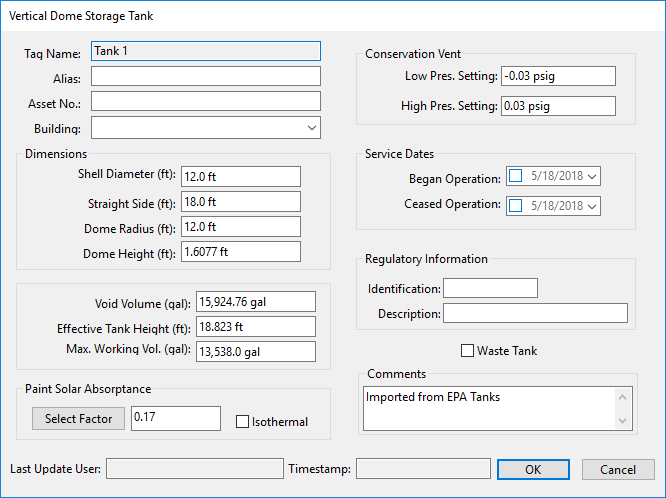This screenshot has width=666, height=498.
Task: Click the Timestamp field
Action: 423,469
